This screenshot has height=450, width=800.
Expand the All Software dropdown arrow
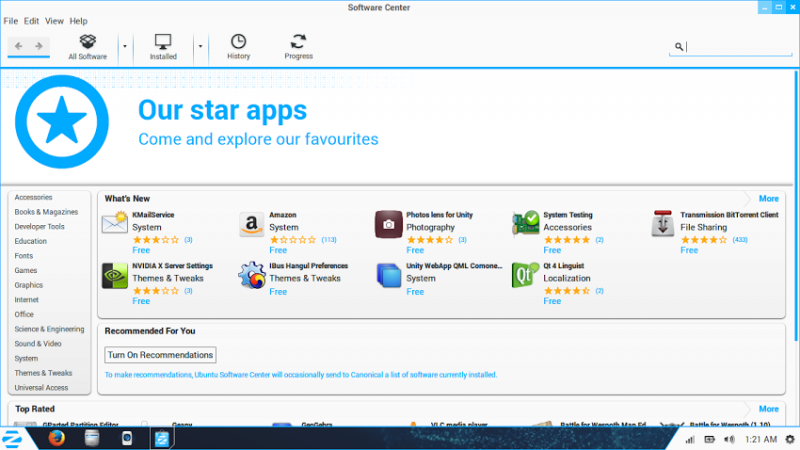(124, 46)
